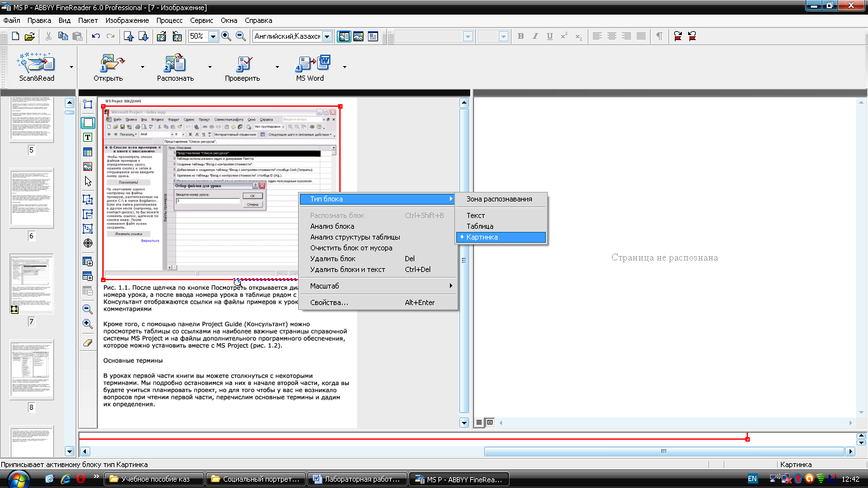Open Социальный портрет taskbar button
This screenshot has height=488, width=868.
pyautogui.click(x=256, y=479)
